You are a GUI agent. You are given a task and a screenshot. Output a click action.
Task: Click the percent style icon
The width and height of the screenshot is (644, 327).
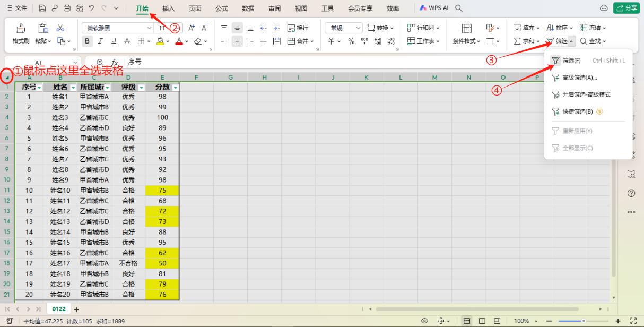(351, 41)
